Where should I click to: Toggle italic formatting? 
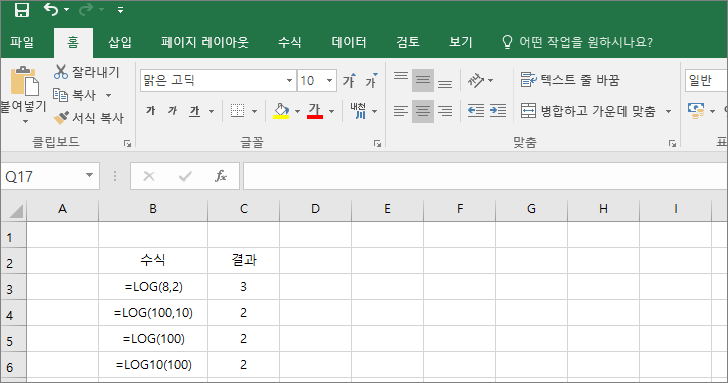tap(173, 111)
